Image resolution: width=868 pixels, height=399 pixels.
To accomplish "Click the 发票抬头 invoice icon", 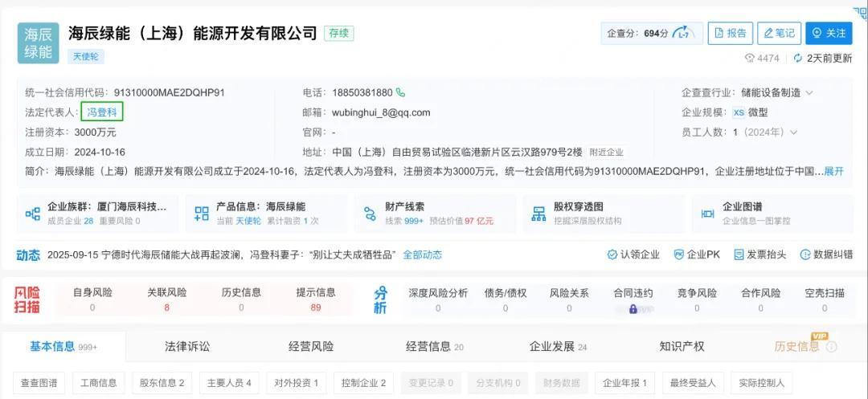I will (739, 254).
